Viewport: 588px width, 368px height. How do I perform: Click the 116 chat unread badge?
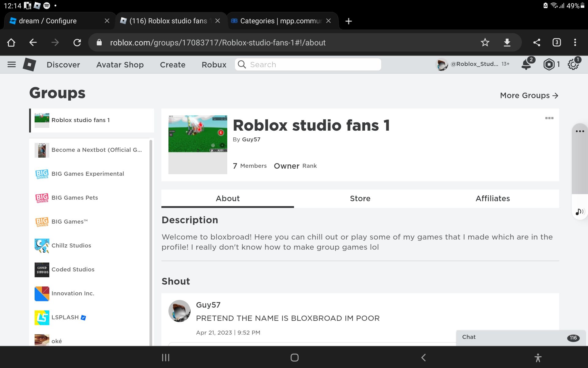click(x=573, y=338)
